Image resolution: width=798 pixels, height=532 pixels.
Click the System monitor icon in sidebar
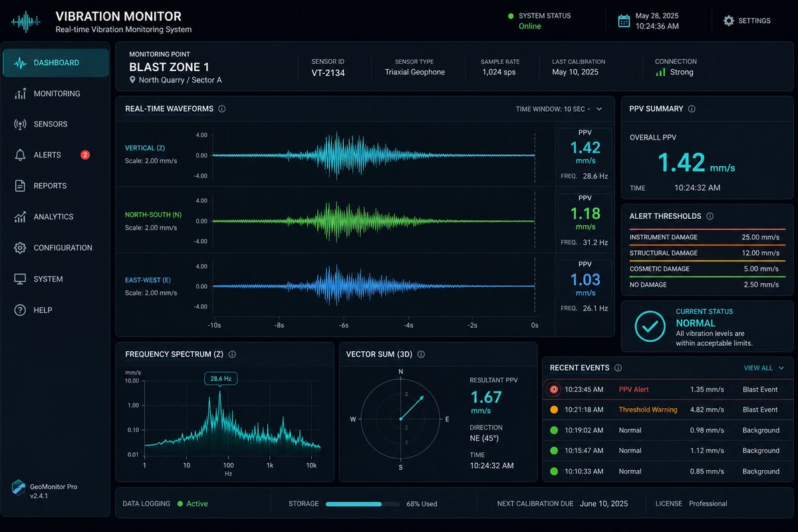coord(21,279)
